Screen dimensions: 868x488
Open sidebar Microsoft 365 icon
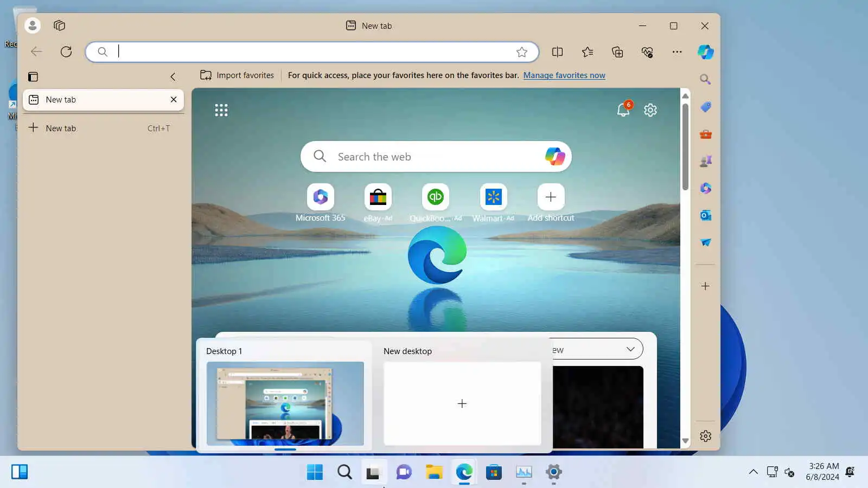tap(705, 188)
